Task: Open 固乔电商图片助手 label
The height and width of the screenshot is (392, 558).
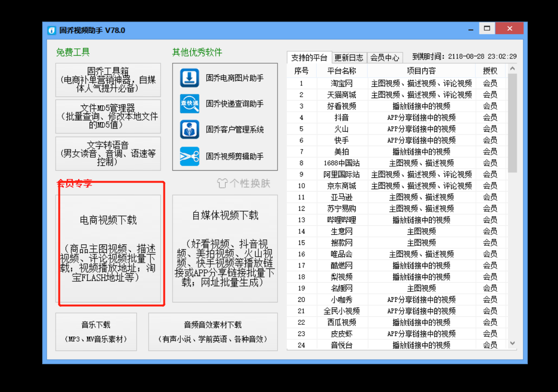Action: pos(234,78)
